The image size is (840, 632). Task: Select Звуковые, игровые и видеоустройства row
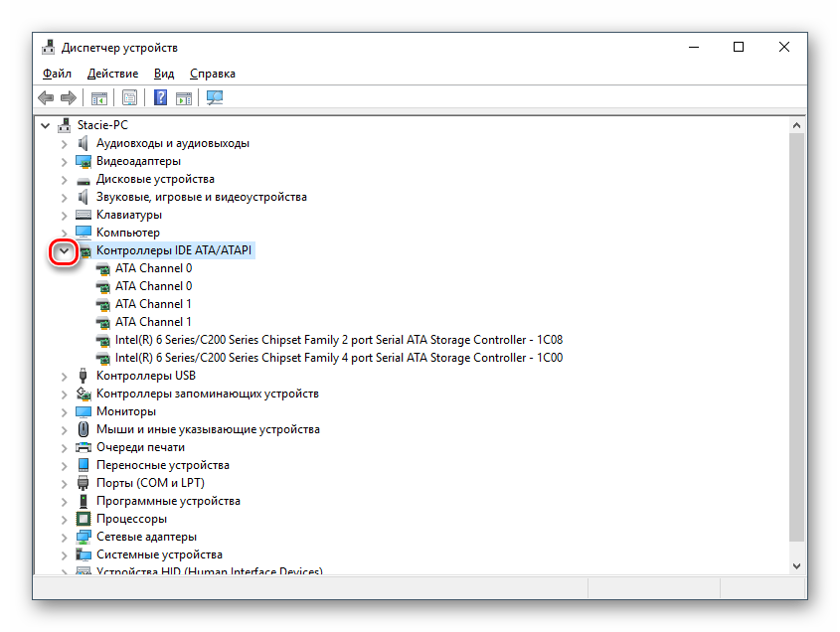tap(202, 197)
